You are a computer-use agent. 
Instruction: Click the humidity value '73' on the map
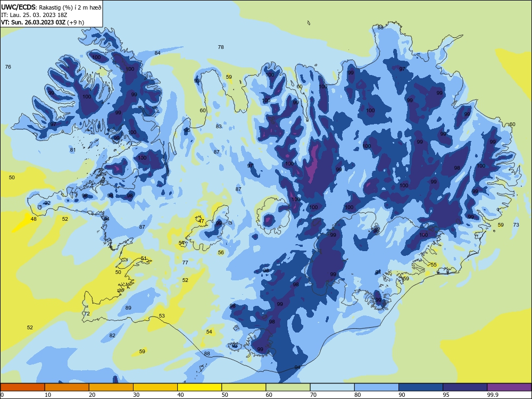point(516,225)
